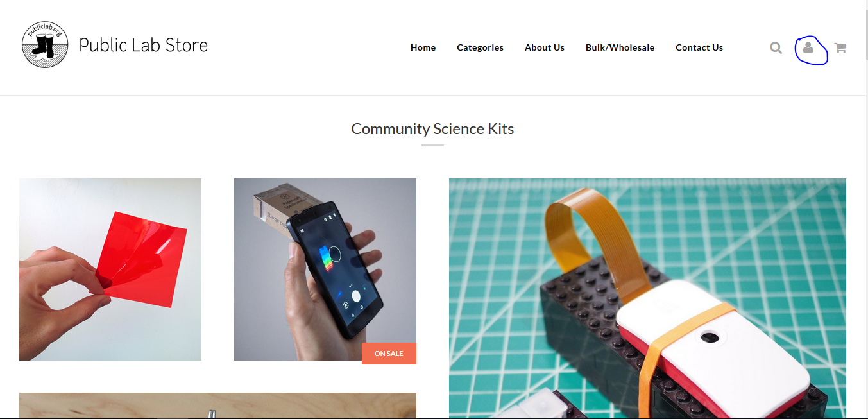The height and width of the screenshot is (419, 868).
Task: Open the brick-mounted camera kit image
Action: [x=647, y=298]
